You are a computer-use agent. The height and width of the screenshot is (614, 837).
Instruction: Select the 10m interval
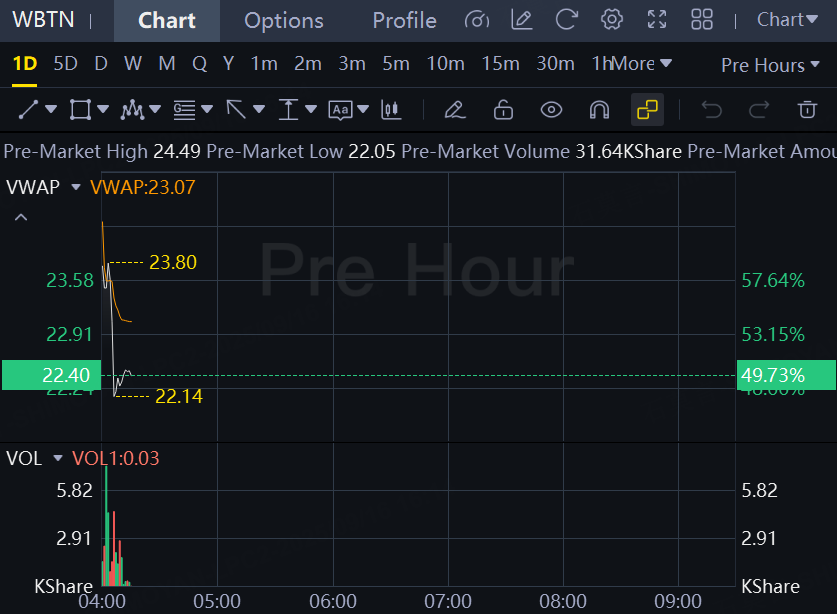[x=445, y=64]
